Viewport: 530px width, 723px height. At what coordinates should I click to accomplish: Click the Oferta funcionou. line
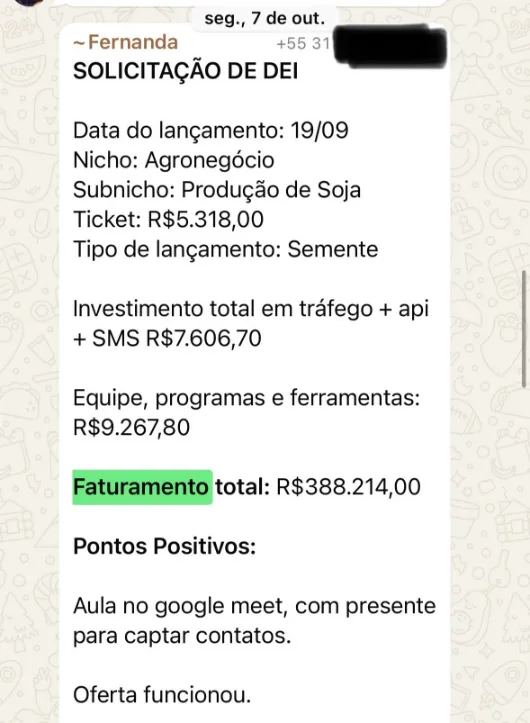pos(162,695)
